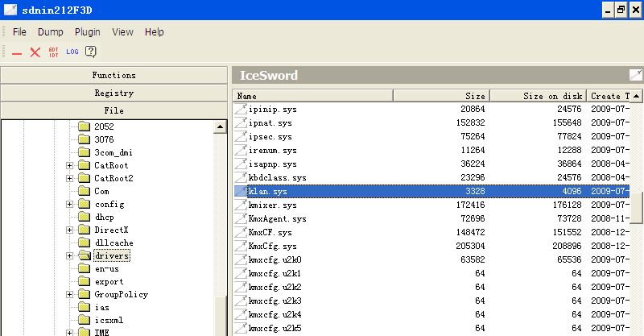Expand the CatRoot folder node

pos(70,165)
